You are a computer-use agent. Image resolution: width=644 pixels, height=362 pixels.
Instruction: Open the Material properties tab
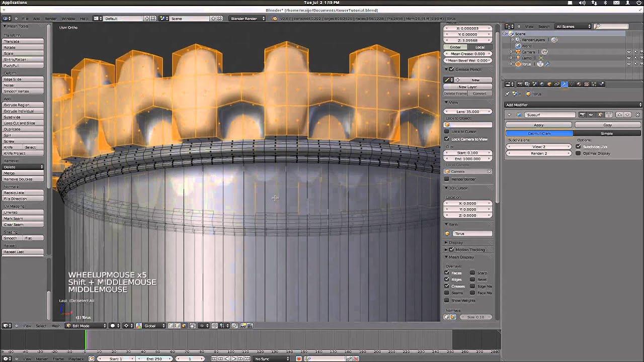tap(579, 84)
